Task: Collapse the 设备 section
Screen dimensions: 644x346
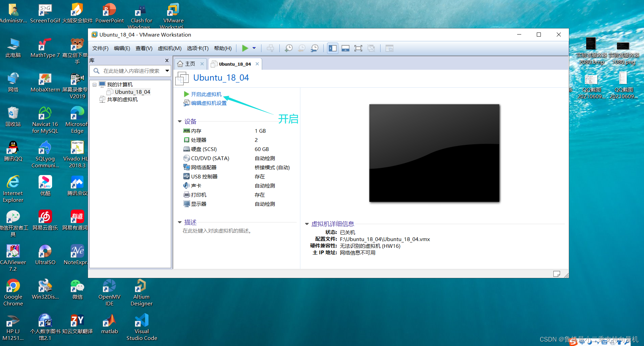Action: pos(180,121)
